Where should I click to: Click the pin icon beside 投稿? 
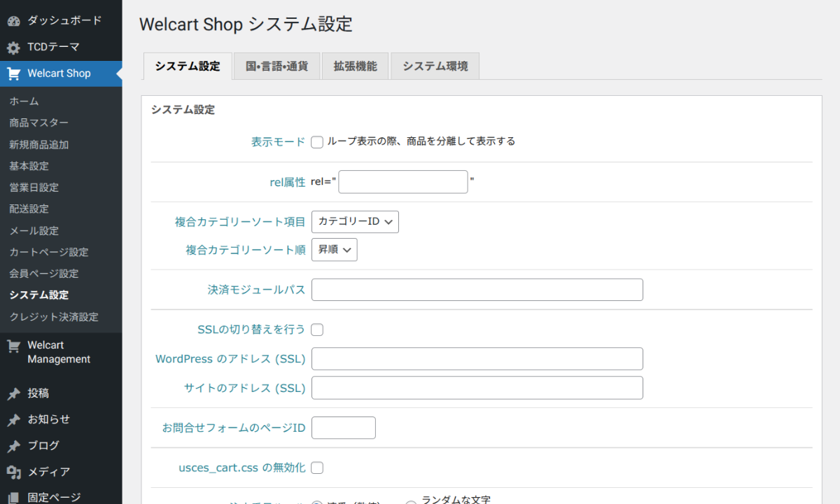click(13, 394)
